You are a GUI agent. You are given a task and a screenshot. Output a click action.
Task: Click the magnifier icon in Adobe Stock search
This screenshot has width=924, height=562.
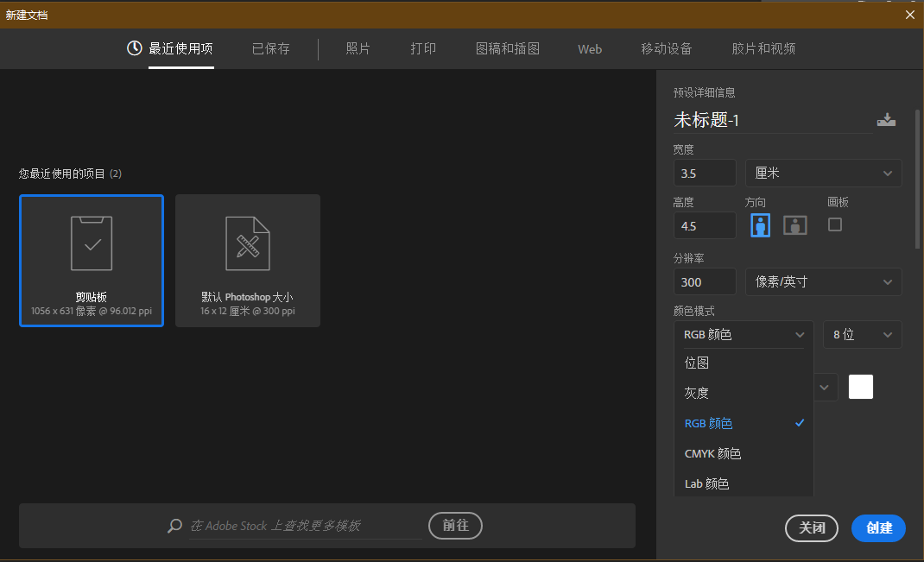[x=175, y=526]
